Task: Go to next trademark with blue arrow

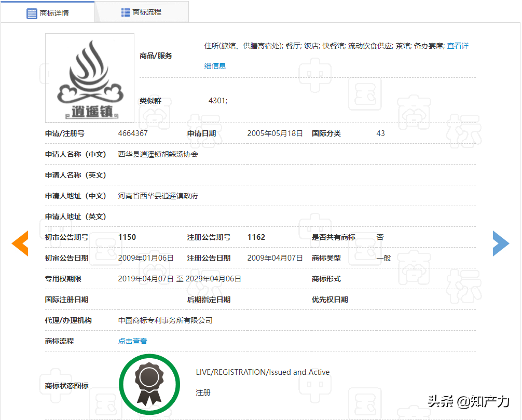Action: pyautogui.click(x=501, y=243)
